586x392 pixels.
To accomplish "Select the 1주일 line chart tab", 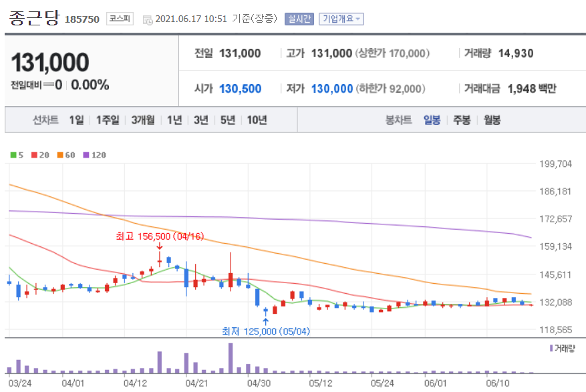I will [x=108, y=120].
